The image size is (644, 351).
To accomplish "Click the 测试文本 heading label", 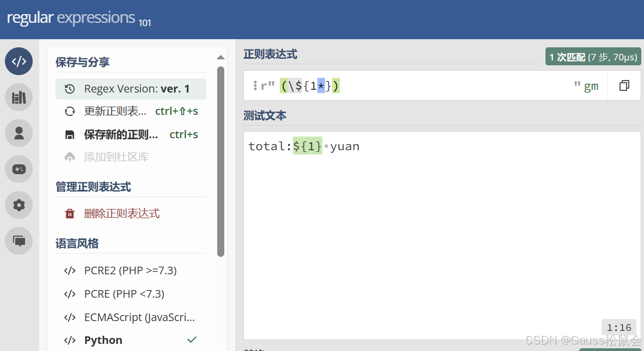I will pos(265,116).
